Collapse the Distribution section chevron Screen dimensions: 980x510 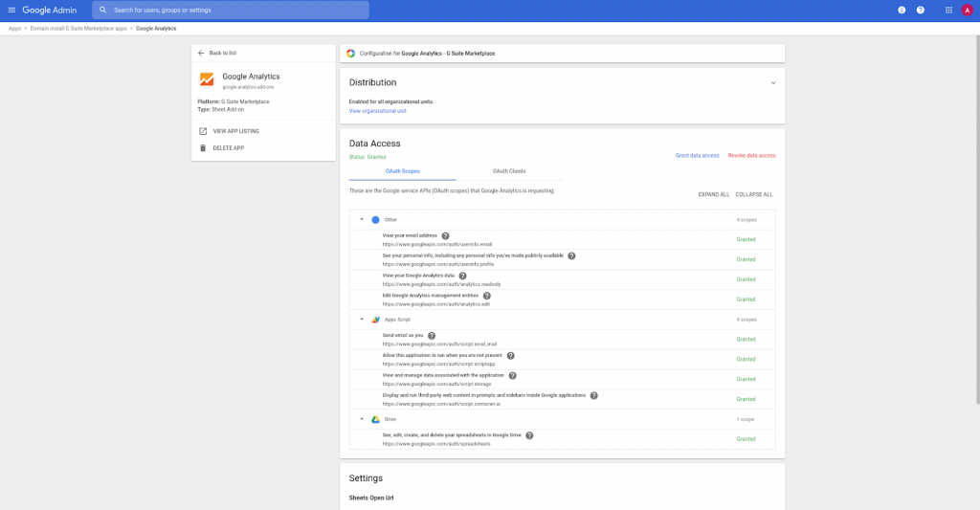pos(773,83)
